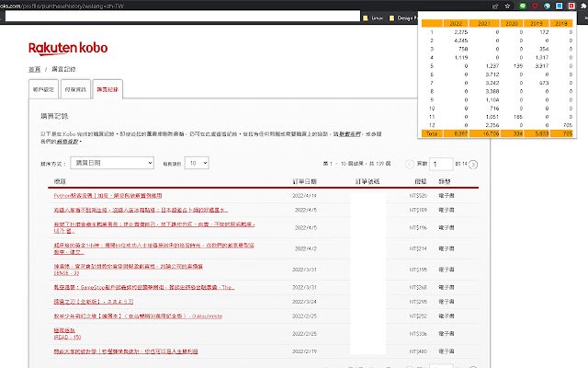Click the 2022 column header in popup

(456, 23)
